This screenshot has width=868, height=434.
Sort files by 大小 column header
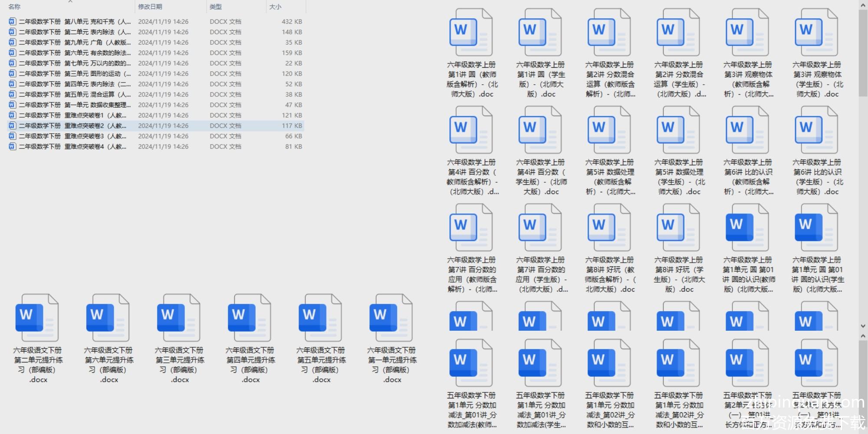275,7
